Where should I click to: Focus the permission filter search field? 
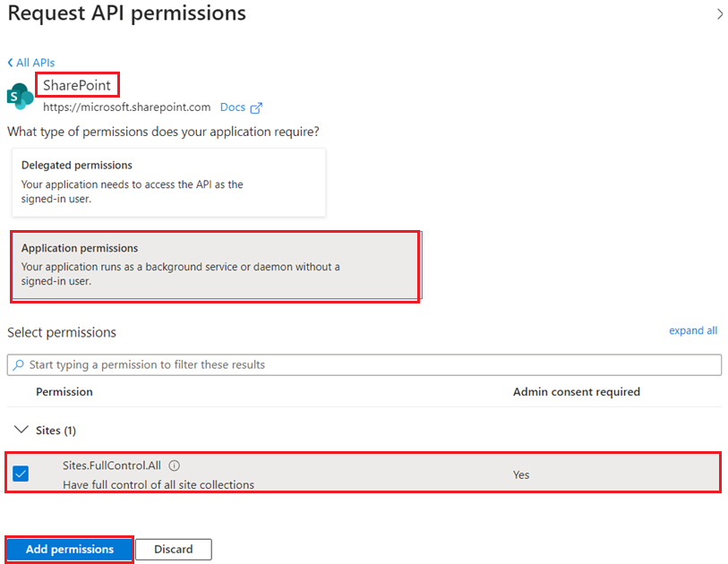(x=367, y=365)
